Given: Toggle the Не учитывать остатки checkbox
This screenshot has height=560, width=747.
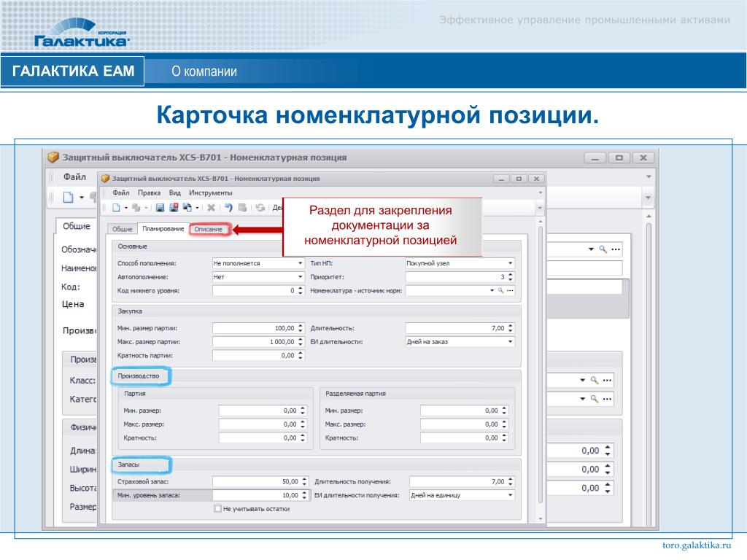Looking at the screenshot, I should [217, 508].
